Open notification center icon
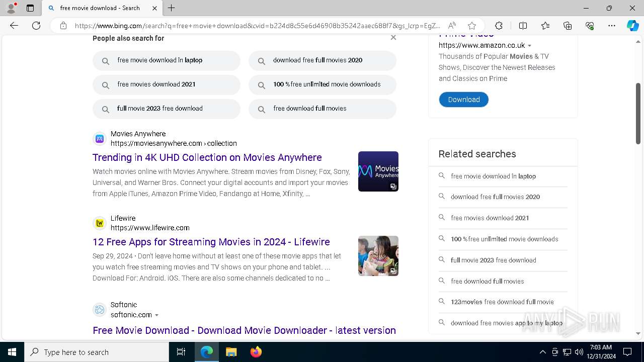 click(x=627, y=352)
